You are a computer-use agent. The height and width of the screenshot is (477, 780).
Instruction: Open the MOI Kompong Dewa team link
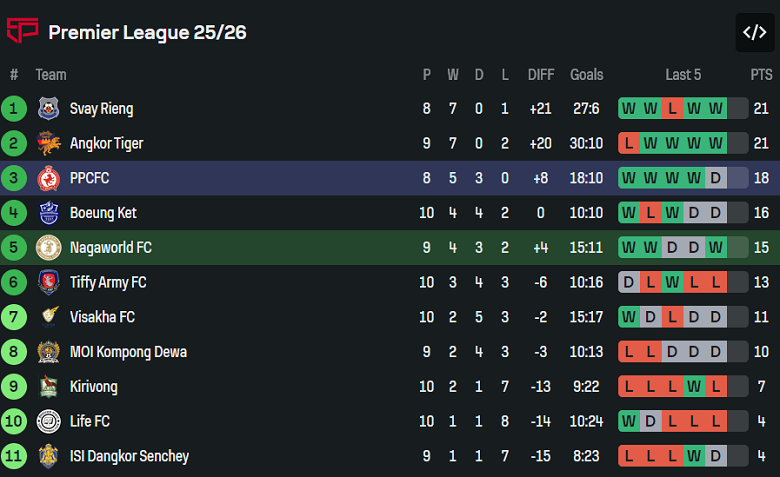[x=128, y=352]
